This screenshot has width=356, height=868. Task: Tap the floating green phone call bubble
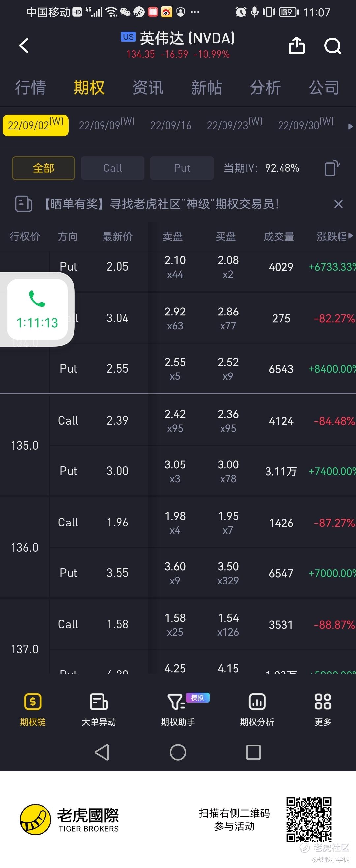click(x=37, y=309)
